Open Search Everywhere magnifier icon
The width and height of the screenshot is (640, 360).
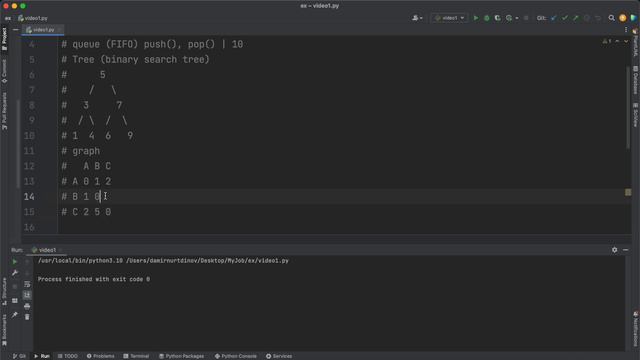point(611,18)
